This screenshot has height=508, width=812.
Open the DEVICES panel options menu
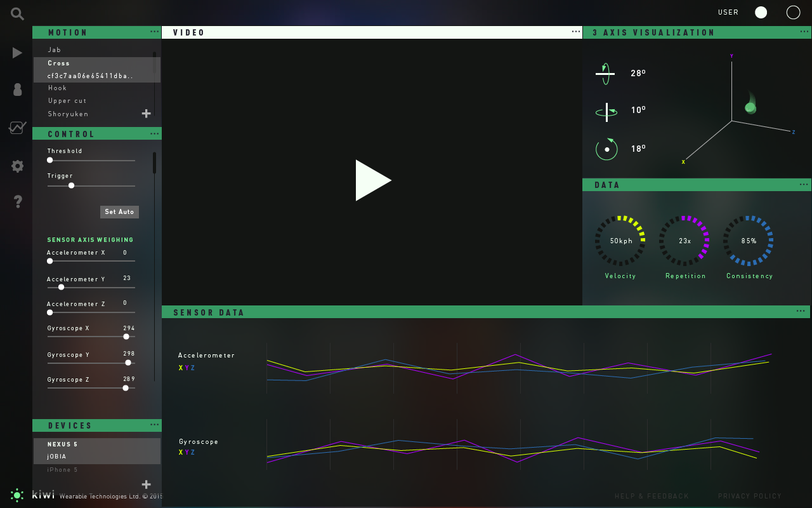click(155, 424)
